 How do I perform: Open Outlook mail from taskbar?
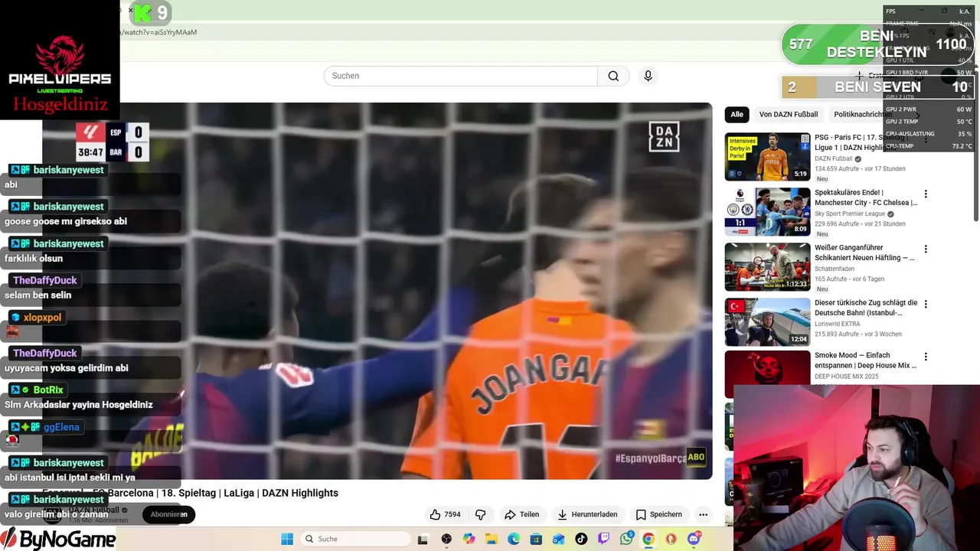[x=558, y=539]
